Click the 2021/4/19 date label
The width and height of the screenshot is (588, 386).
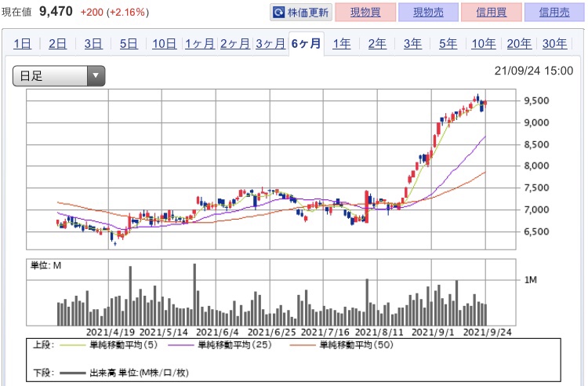pos(111,332)
